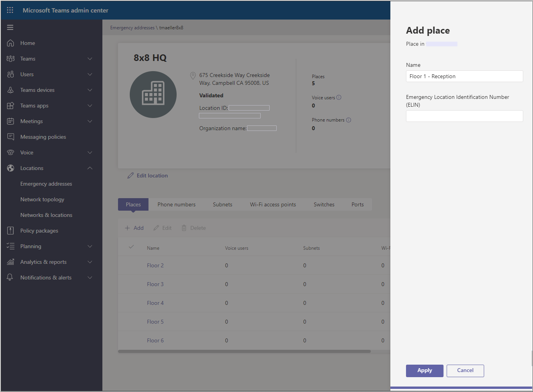Click the Cancel button
533x392 pixels.
tap(465, 371)
